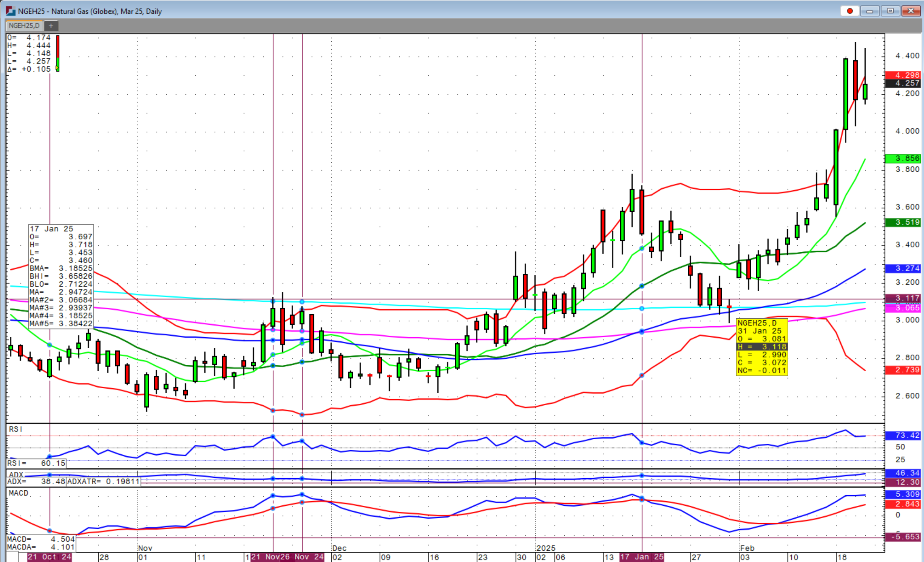
Task: Click the MACD study label
Action: click(x=19, y=493)
